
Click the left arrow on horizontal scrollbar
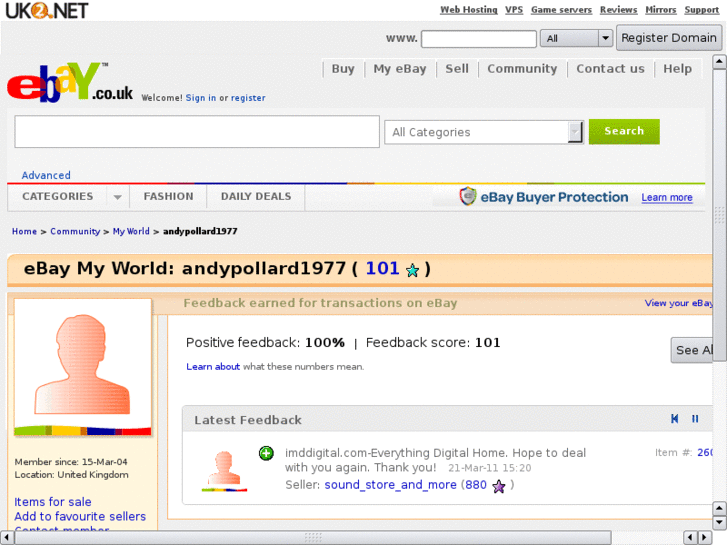(x=6, y=538)
